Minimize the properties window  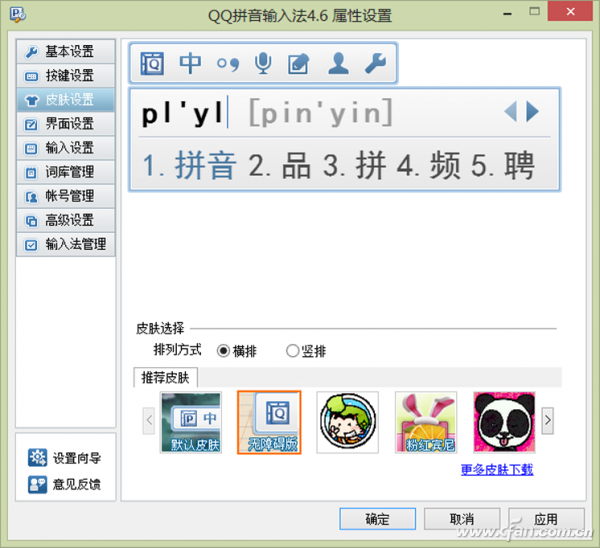(x=507, y=14)
